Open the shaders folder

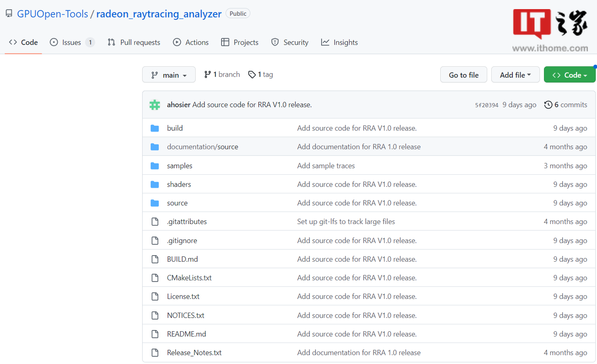(179, 184)
